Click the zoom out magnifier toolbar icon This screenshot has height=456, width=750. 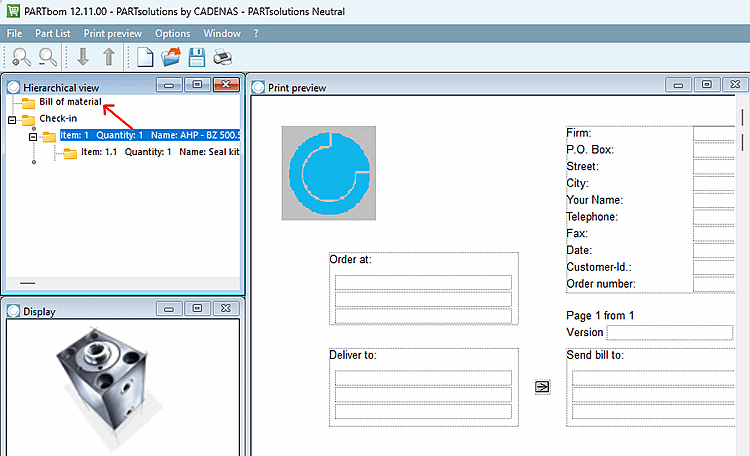(48, 57)
